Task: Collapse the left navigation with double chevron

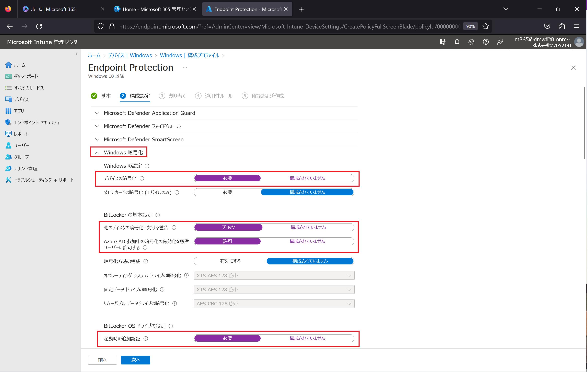Action: 76,54
